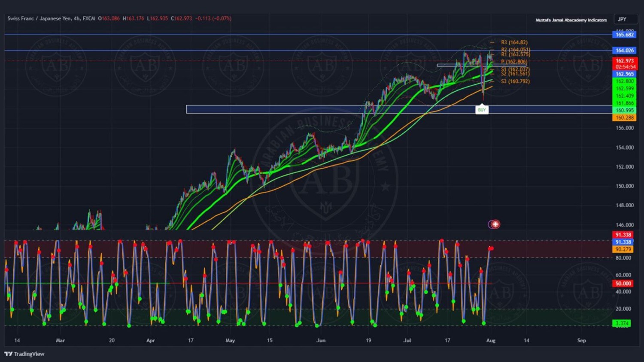Click the 150.000 price scale value
The image size is (644, 362).
(625, 186)
